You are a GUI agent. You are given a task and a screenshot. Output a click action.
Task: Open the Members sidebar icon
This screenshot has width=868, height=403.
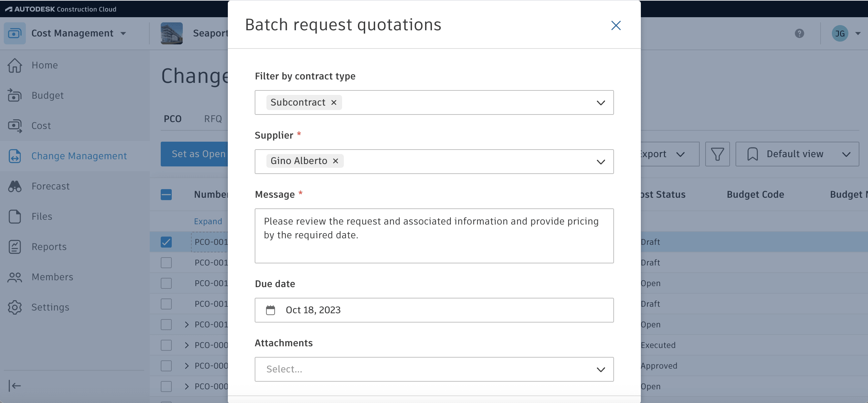pyautogui.click(x=14, y=277)
